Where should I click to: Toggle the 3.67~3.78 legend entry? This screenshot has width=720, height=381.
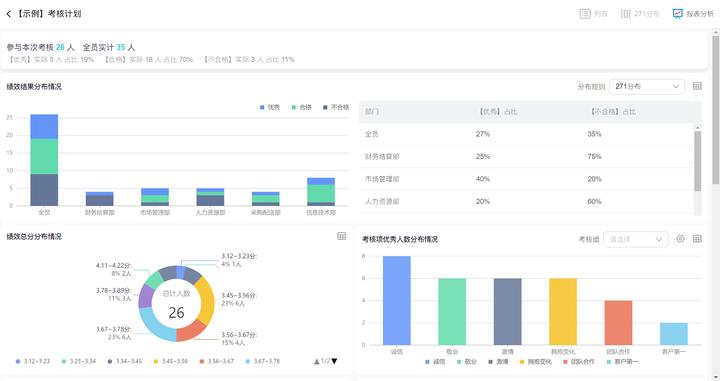(262, 361)
